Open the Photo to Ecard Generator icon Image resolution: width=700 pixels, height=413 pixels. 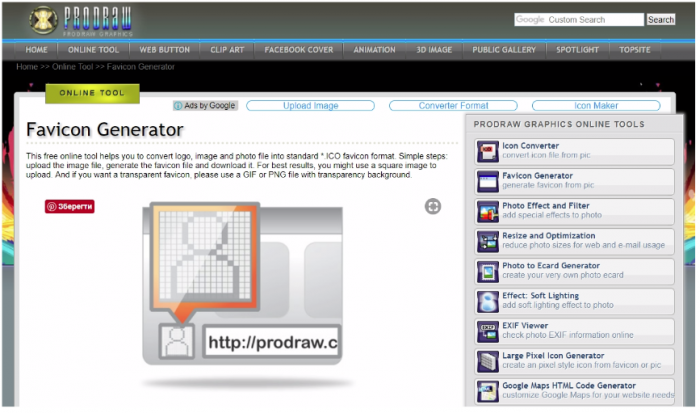[x=487, y=271]
